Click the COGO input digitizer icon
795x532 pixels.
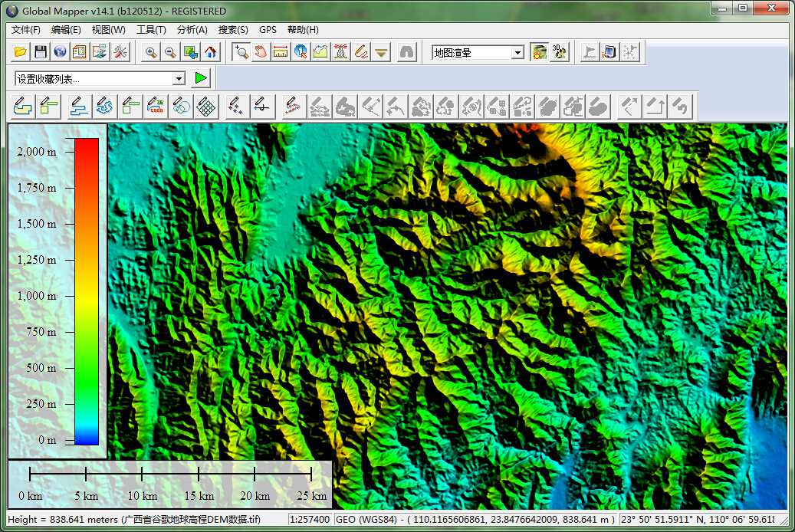(155, 107)
